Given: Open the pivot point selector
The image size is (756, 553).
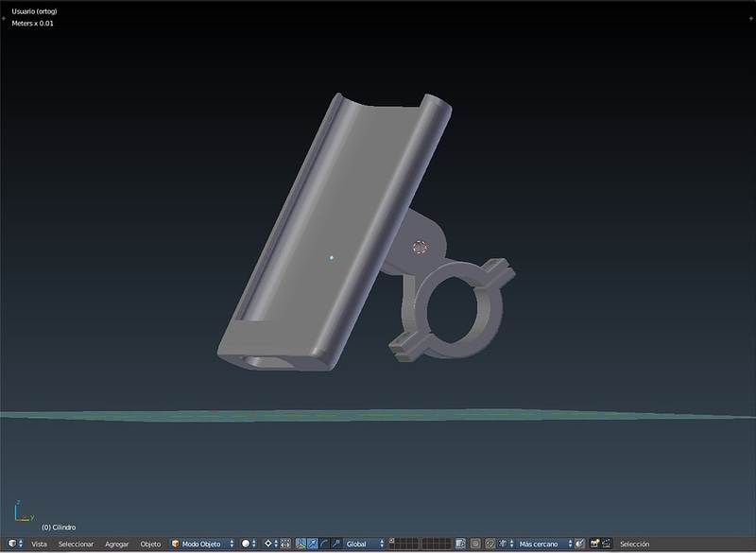Looking at the screenshot, I should pos(270,544).
